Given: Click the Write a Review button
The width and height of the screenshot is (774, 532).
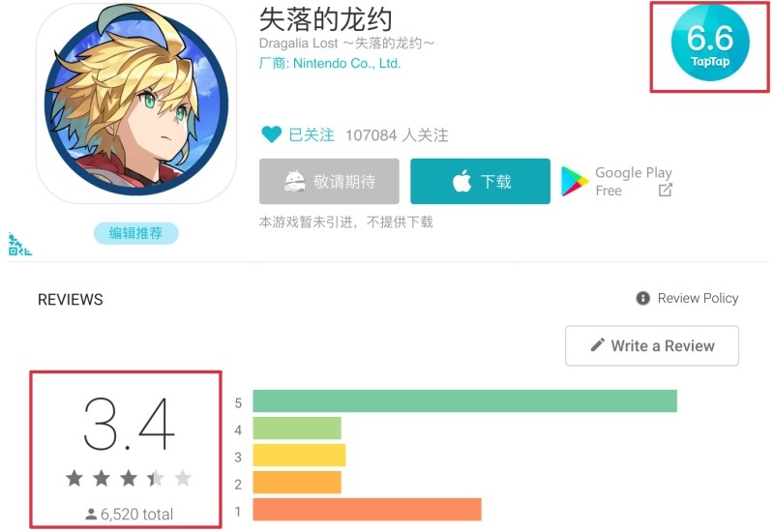Looking at the screenshot, I should click(x=651, y=345).
